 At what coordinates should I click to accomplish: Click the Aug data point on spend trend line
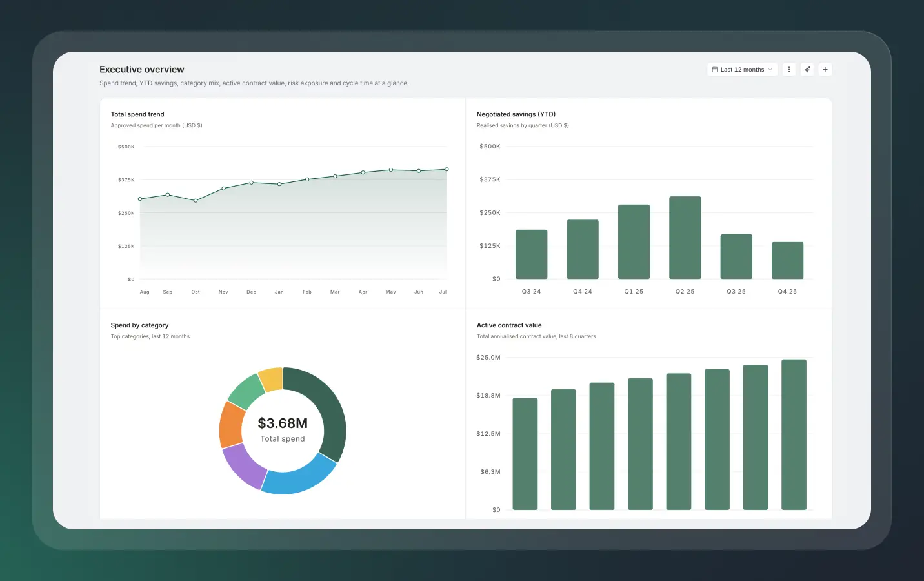[x=140, y=199]
